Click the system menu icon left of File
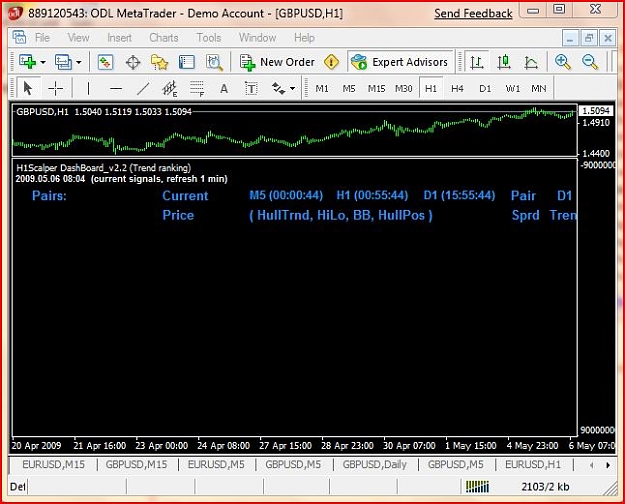Viewport: 625px width, 504px height. pos(19,37)
